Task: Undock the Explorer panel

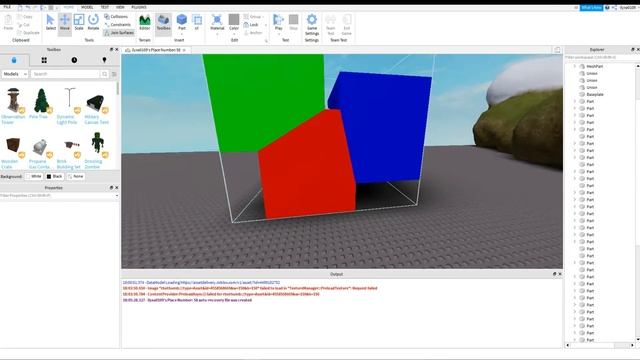Action: [633, 49]
